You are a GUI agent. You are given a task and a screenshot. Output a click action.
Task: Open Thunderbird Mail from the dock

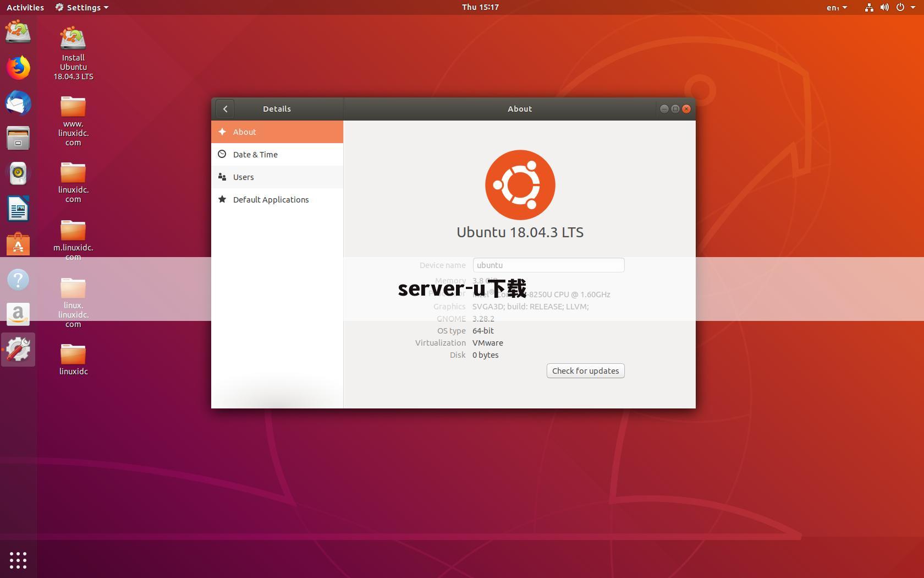[18, 103]
